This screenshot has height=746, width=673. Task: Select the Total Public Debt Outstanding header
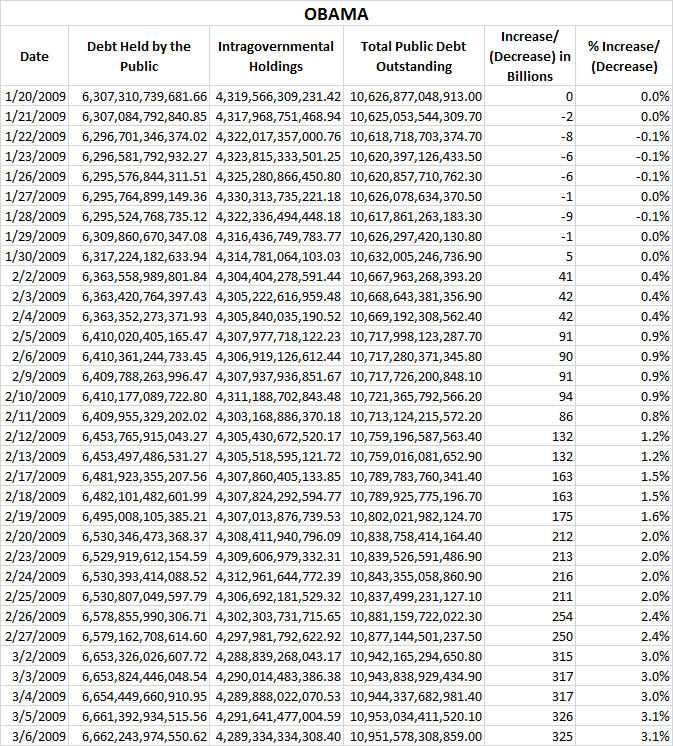point(414,57)
